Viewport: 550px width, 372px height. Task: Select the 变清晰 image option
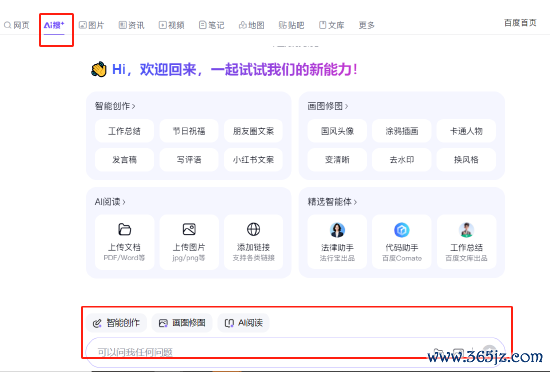337,160
